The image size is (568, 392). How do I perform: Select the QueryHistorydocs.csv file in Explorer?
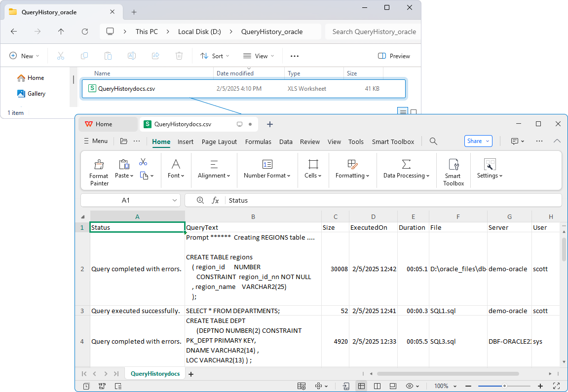coord(243,89)
